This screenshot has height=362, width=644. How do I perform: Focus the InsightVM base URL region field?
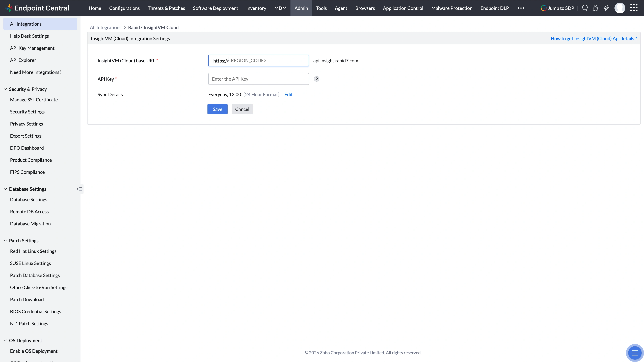coord(258,61)
